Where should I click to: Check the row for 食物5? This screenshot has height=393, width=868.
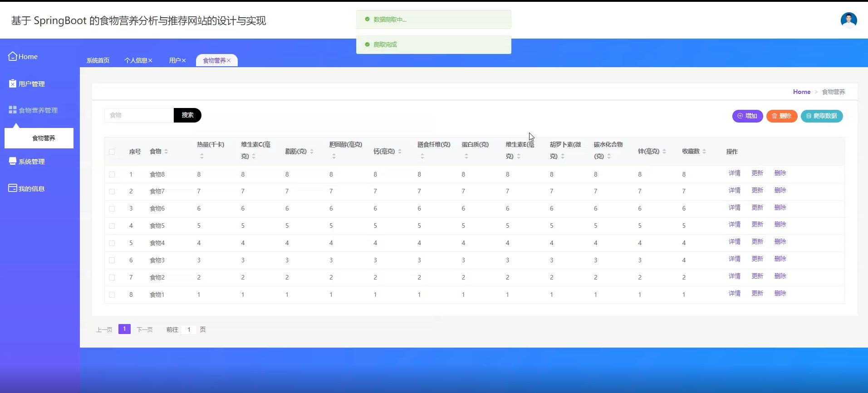112,226
